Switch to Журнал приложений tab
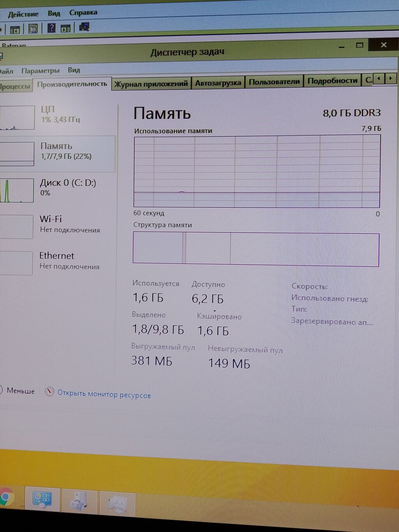 [151, 83]
